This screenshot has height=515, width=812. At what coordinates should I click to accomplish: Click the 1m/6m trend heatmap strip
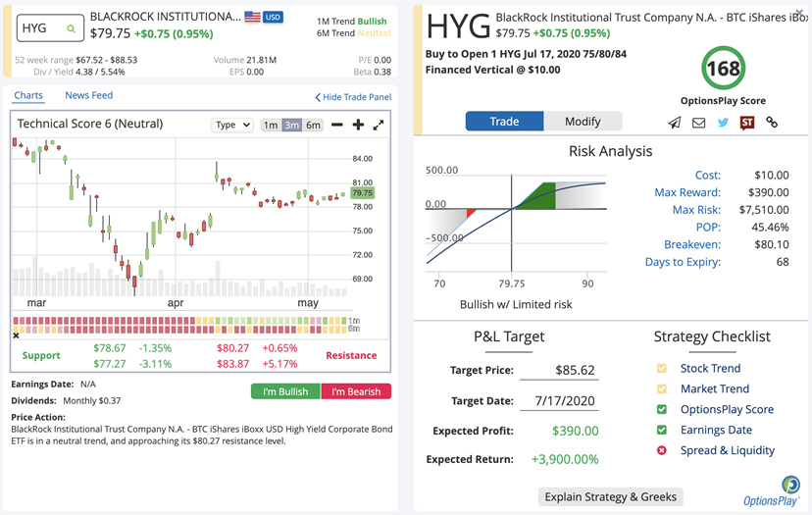coord(179,325)
